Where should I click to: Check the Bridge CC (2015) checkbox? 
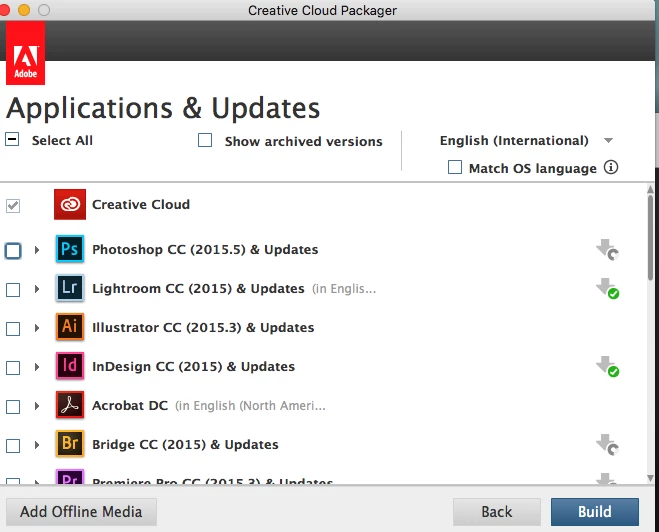click(x=13, y=446)
